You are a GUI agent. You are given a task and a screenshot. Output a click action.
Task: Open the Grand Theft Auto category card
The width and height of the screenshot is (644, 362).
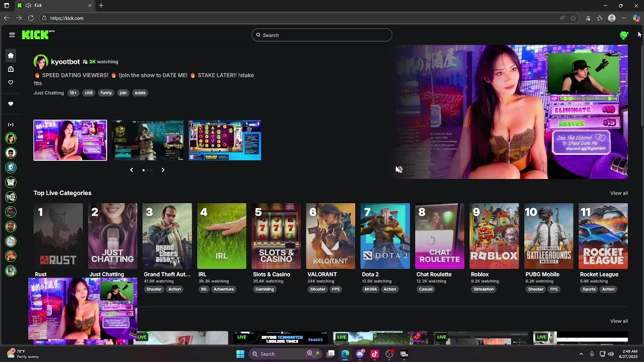click(167, 236)
